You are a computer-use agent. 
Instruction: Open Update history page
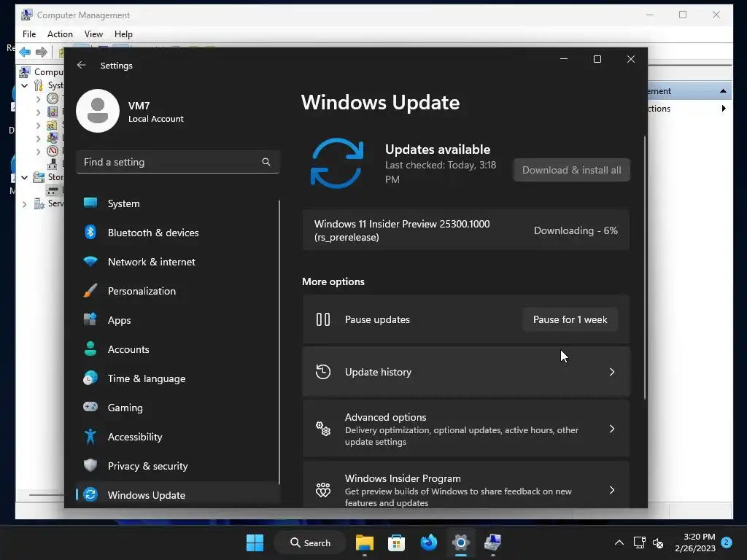coord(466,372)
